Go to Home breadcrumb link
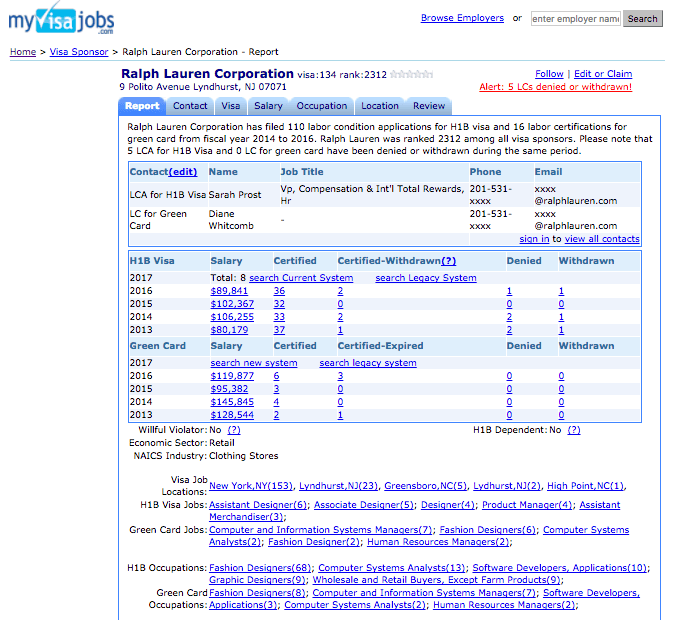The height and width of the screenshot is (620, 685). [23, 52]
